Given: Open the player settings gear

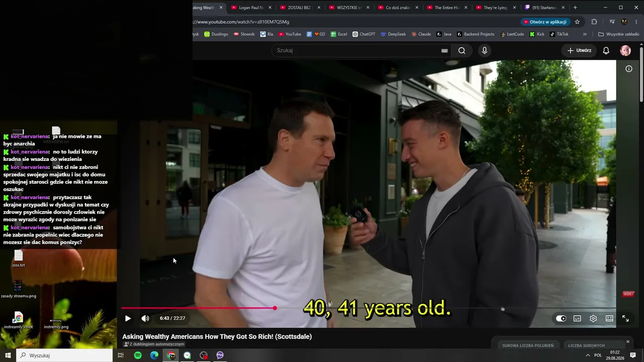Looking at the screenshot, I should [x=593, y=318].
